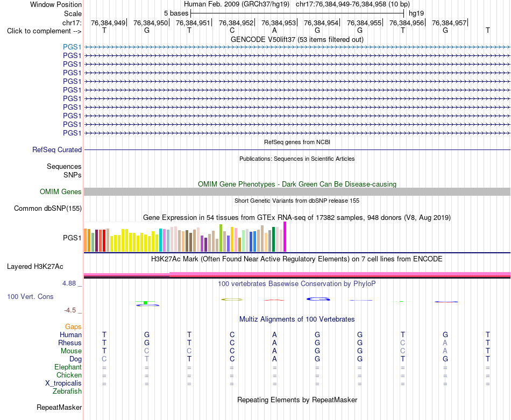
Task: Click the RepeatMasker track label
Action: (59, 407)
